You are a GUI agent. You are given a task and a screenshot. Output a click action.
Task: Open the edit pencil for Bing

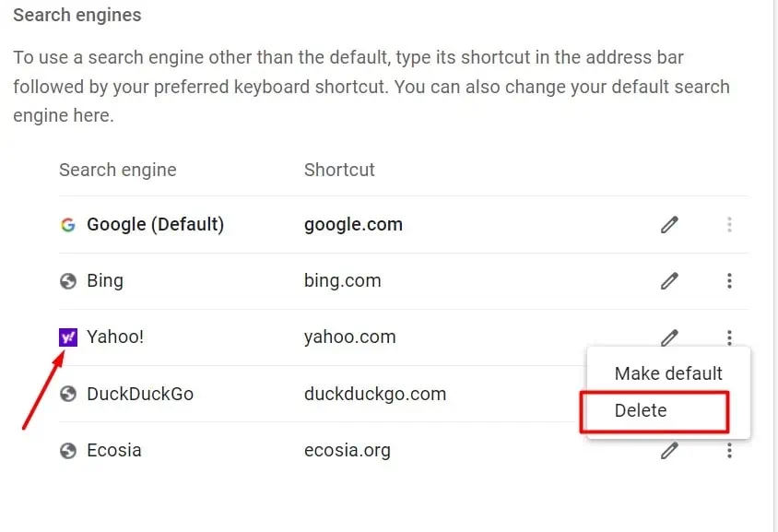[x=669, y=280]
